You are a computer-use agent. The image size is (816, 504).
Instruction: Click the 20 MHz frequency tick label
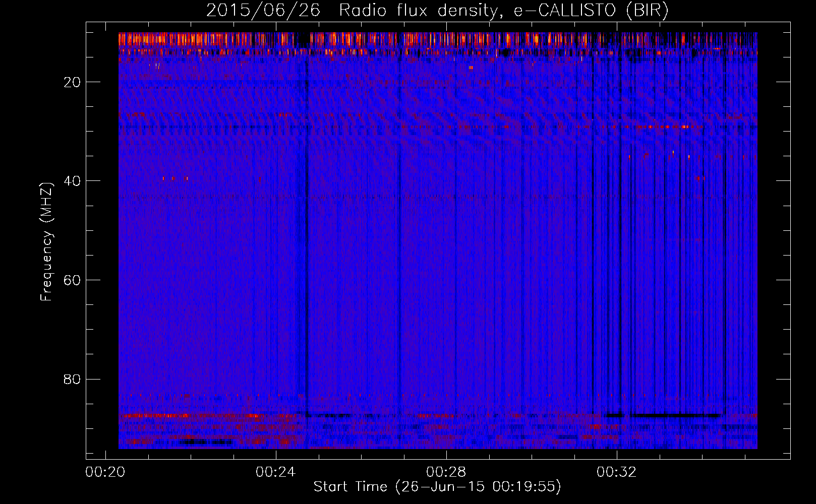[x=73, y=82]
